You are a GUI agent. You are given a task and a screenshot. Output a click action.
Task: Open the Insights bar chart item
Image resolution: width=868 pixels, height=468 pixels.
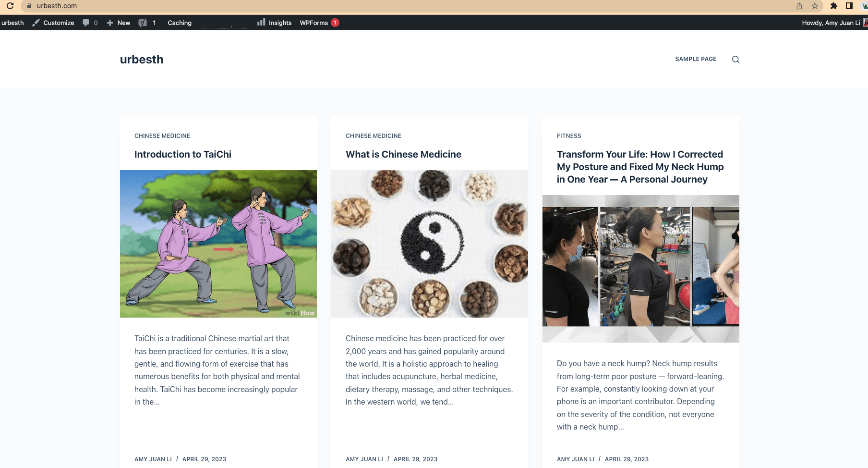[x=274, y=23]
